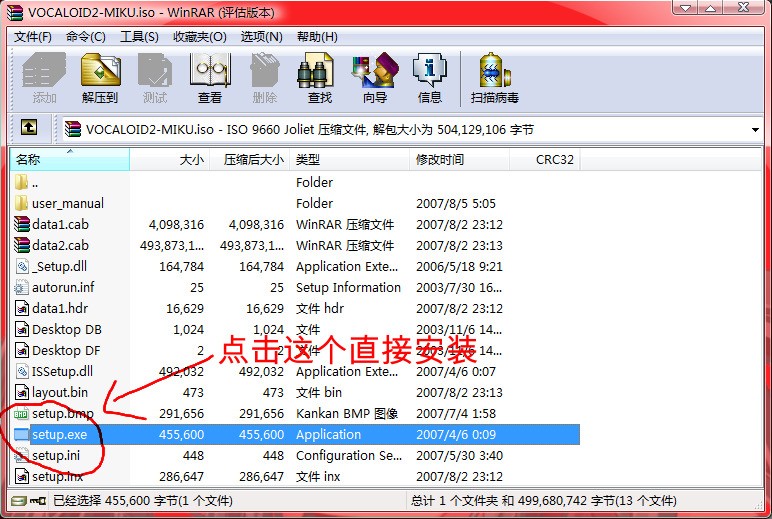The width and height of the screenshot is (772, 519).
Task: Click the data2.cab archive icon
Action: coord(22,245)
